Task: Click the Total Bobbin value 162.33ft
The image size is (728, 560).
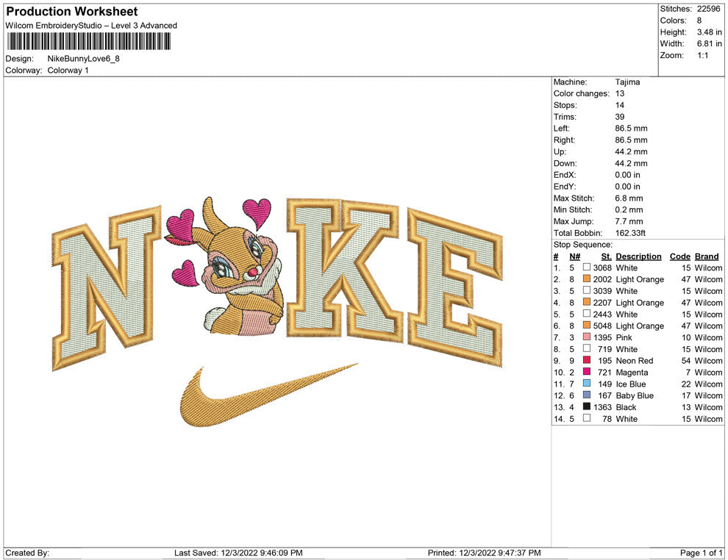Action: [x=630, y=233]
